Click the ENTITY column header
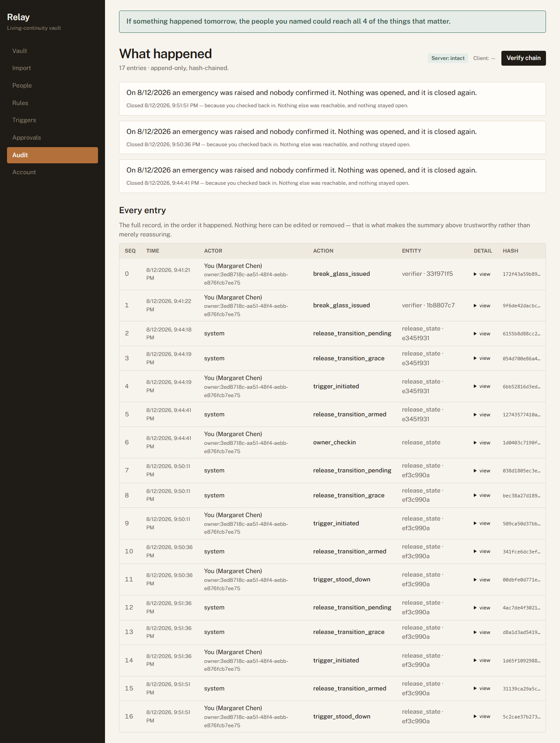The height and width of the screenshot is (743, 560). (412, 251)
